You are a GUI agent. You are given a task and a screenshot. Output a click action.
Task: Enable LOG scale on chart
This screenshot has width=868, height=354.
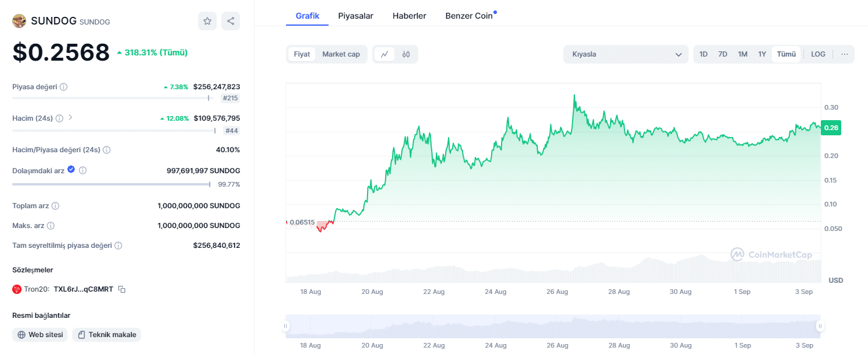(x=818, y=54)
